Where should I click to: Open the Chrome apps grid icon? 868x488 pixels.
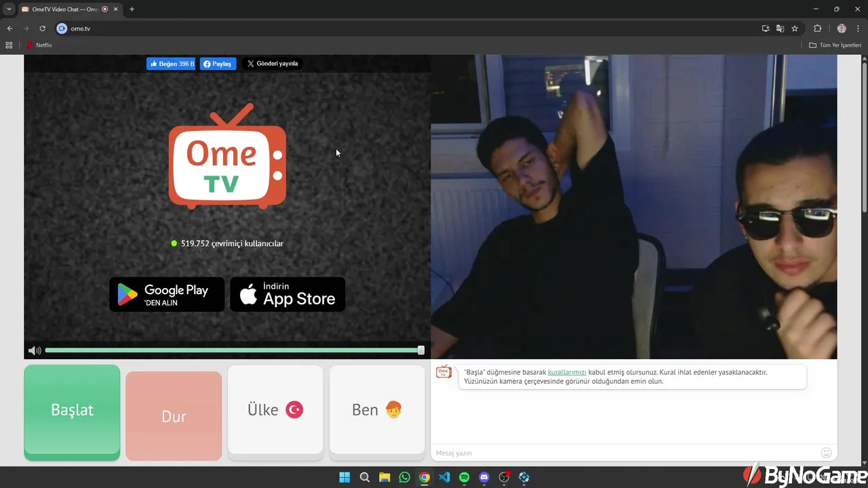9,45
